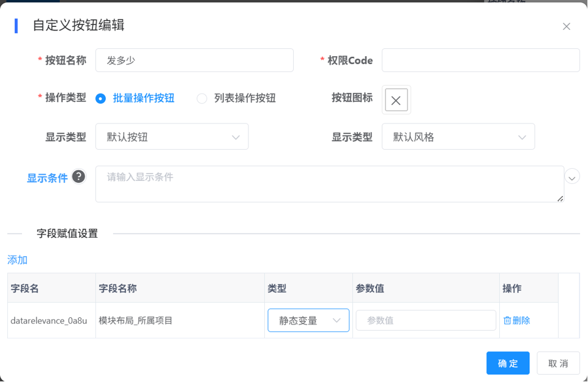Focus the 权限Code input field

pos(480,61)
